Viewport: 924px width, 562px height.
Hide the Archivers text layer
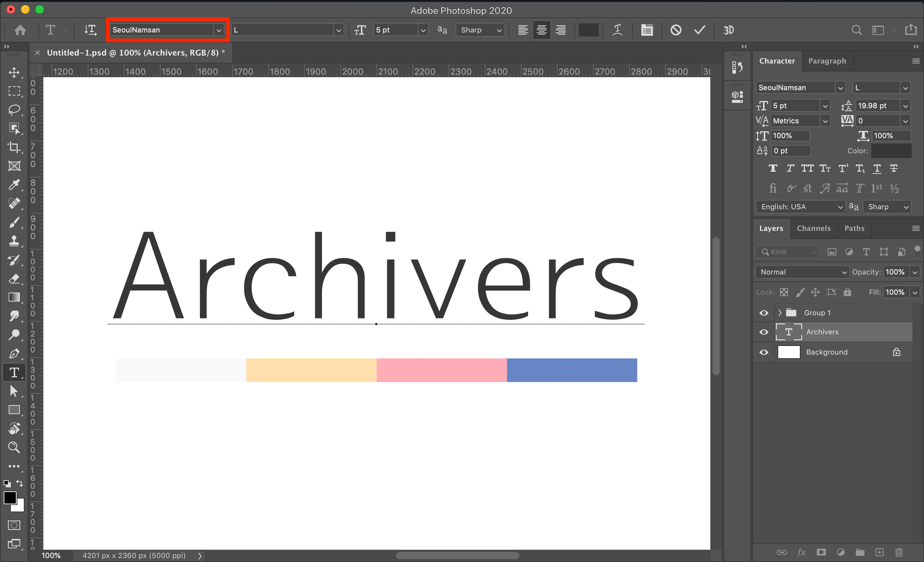[763, 332]
